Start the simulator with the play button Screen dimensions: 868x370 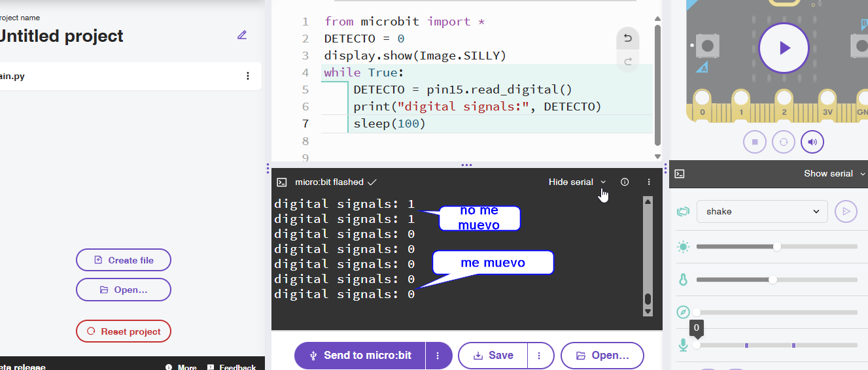coord(784,48)
